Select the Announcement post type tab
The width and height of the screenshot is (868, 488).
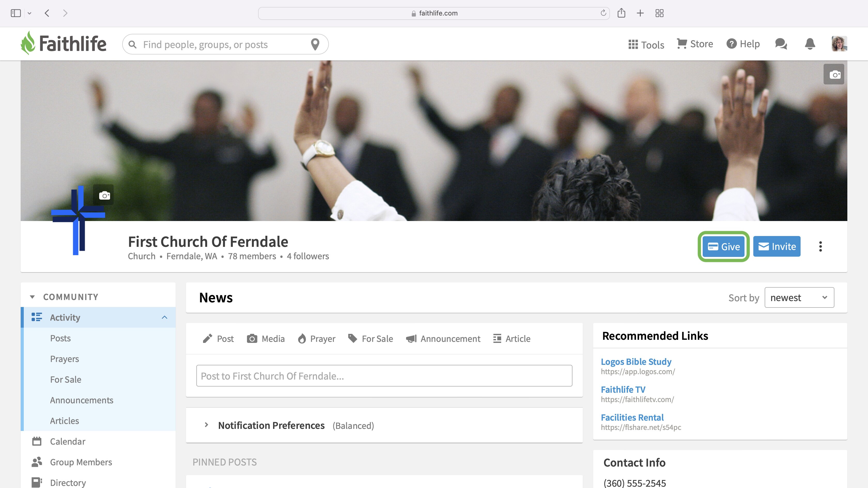(x=443, y=339)
